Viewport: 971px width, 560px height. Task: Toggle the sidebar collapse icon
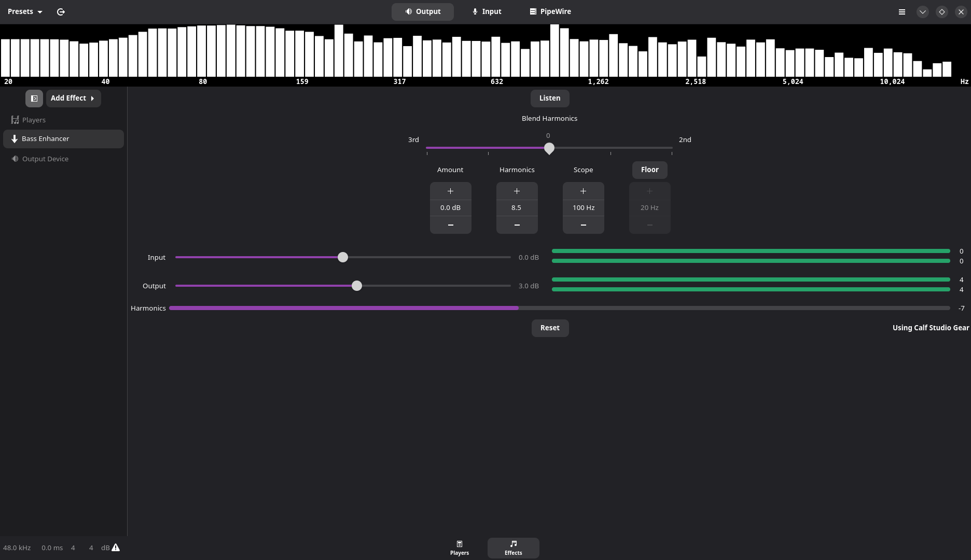[34, 99]
